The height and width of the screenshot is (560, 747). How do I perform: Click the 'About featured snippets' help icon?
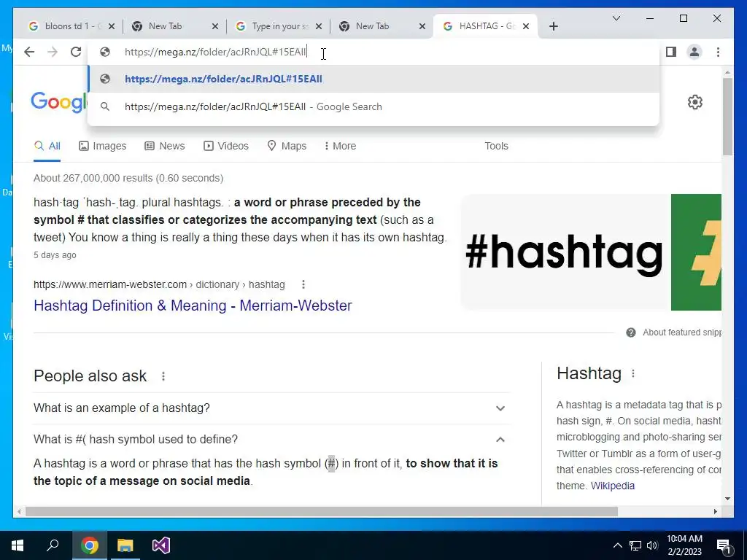(631, 332)
